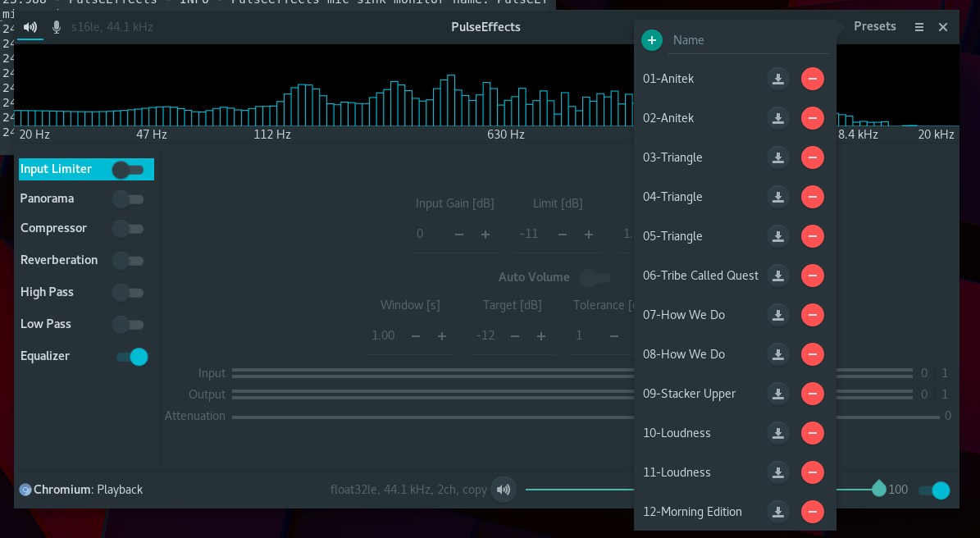Open the hamburger application menu
This screenshot has width=980, height=538.
[x=918, y=27]
